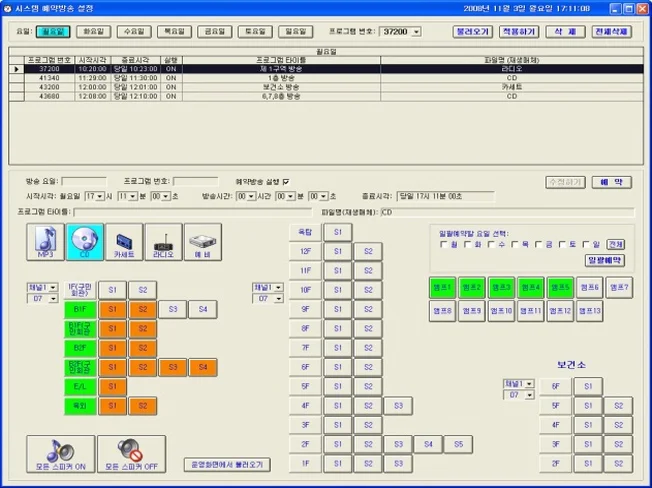Click the 삭 제 delete button
Image resolution: width=652 pixels, height=488 pixels.
(566, 32)
